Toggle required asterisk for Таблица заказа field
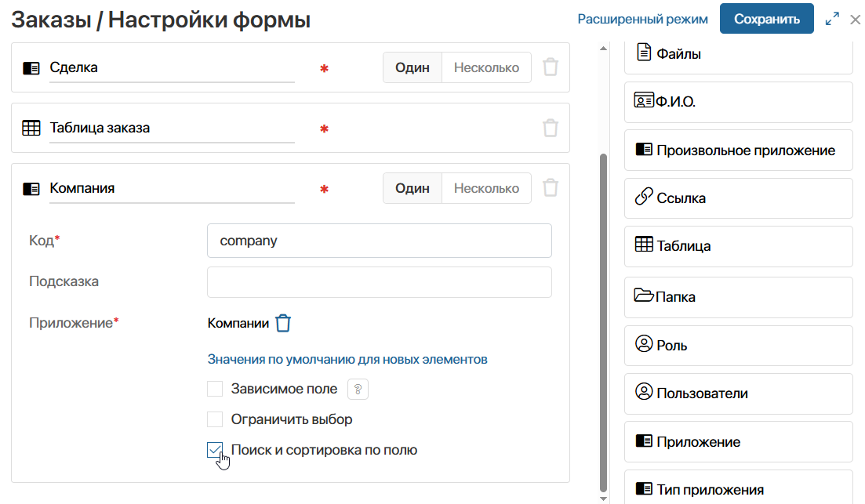This screenshot has width=865, height=504. coord(325,129)
